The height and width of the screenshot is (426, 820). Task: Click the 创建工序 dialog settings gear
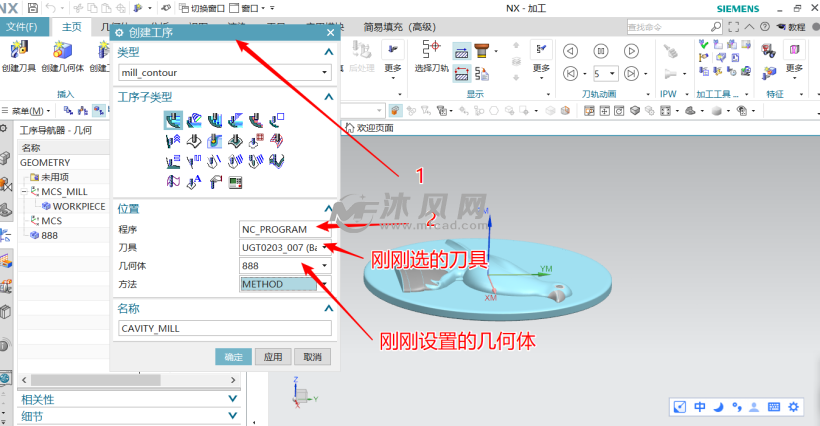[119, 32]
